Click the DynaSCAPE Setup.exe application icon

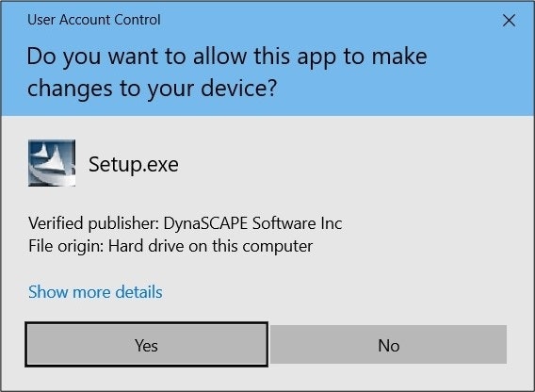click(x=52, y=163)
